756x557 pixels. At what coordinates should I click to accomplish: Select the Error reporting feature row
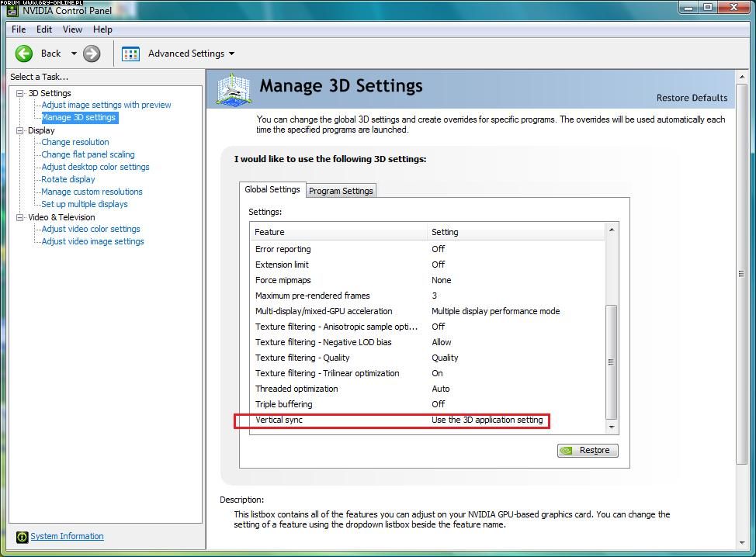tap(428, 249)
